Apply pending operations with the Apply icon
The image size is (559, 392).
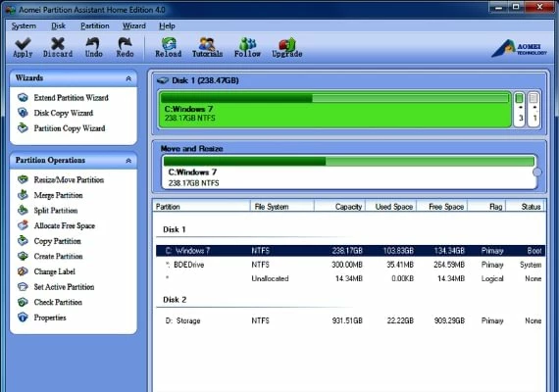[23, 43]
